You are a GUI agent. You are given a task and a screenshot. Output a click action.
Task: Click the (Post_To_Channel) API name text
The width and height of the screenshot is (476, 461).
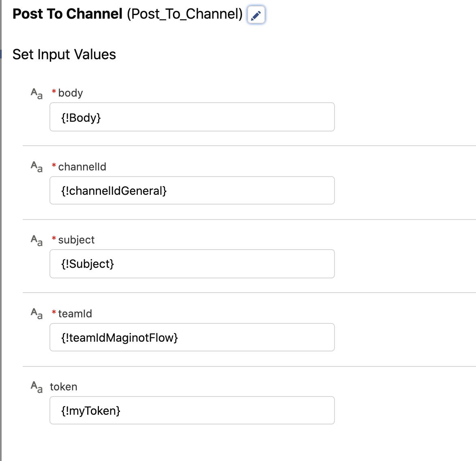tap(184, 14)
